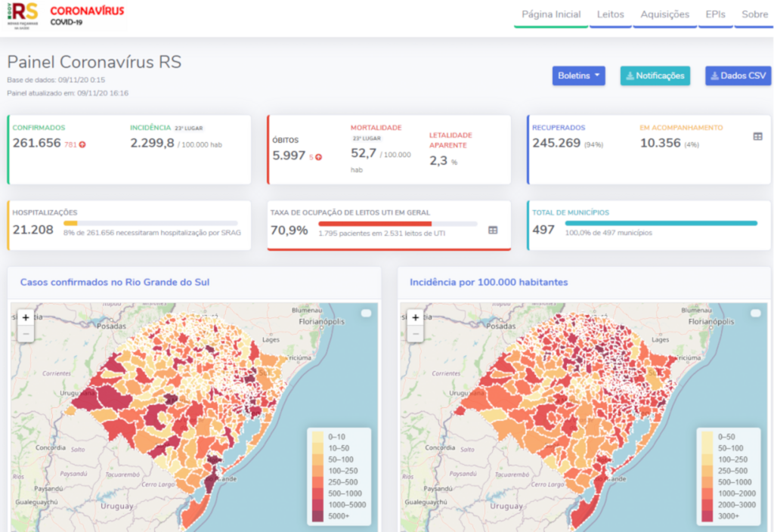Open table icon beside UTI occupancy bar

(x=493, y=230)
